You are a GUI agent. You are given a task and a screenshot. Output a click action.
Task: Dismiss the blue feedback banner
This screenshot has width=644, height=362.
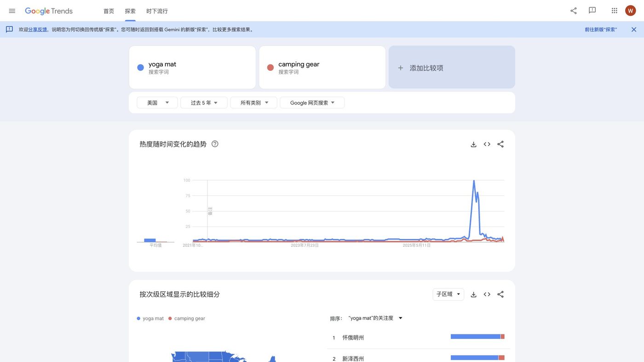tap(634, 29)
